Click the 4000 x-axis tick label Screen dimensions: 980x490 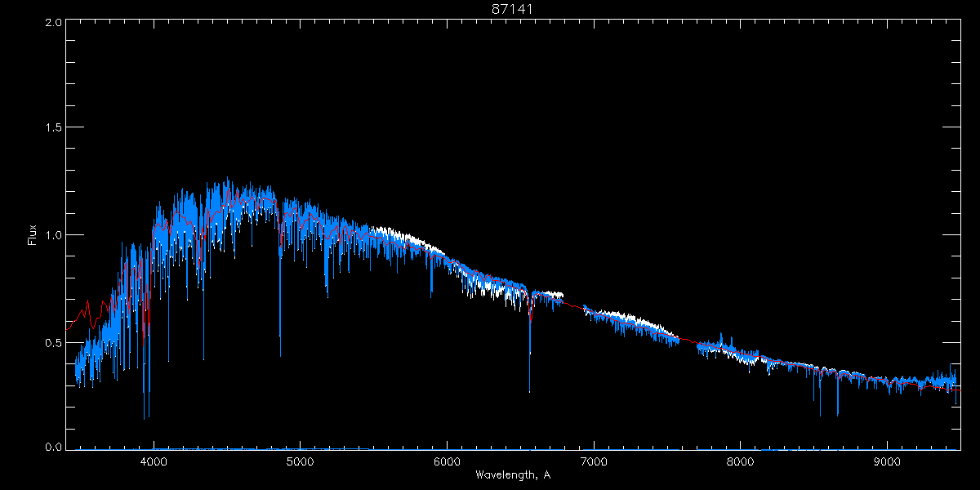click(x=154, y=461)
